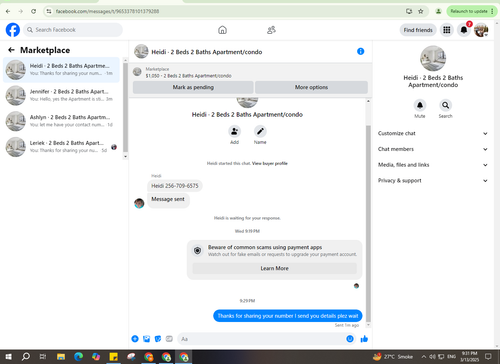Image resolution: width=500 pixels, height=364 pixels.
Task: Open the Chrome profile icon
Action: pyautogui.click(x=438, y=11)
